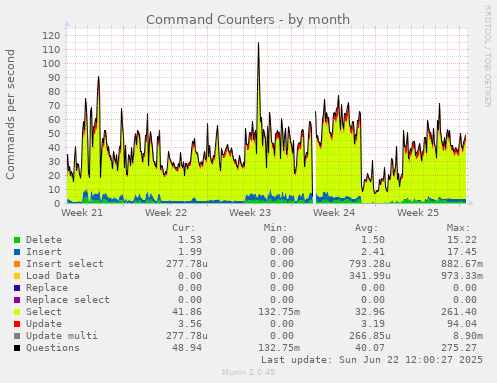Click Delete current value 1.53

[190, 240]
